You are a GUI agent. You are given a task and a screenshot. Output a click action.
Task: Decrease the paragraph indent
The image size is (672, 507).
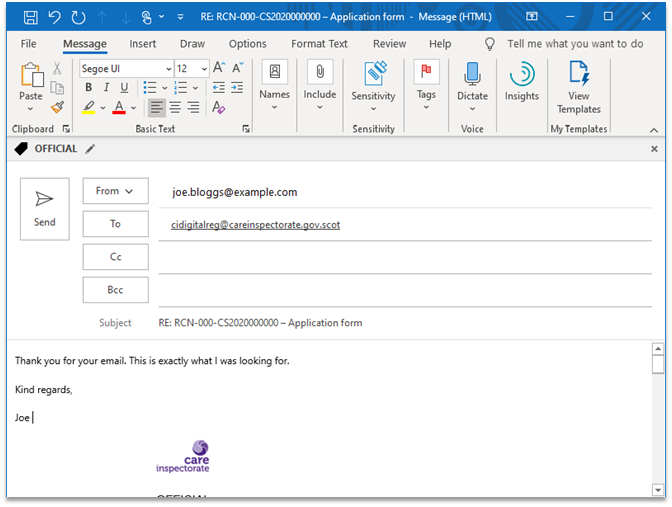coord(219,88)
